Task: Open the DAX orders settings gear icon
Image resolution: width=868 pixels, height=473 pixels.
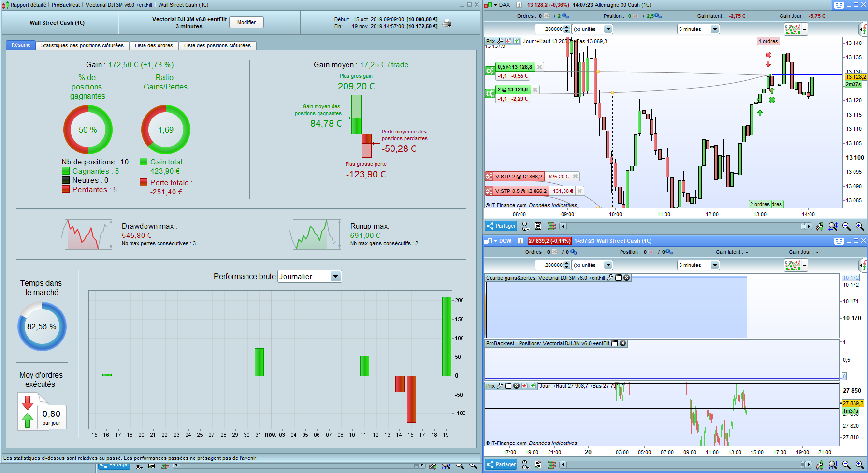Action: point(565,16)
